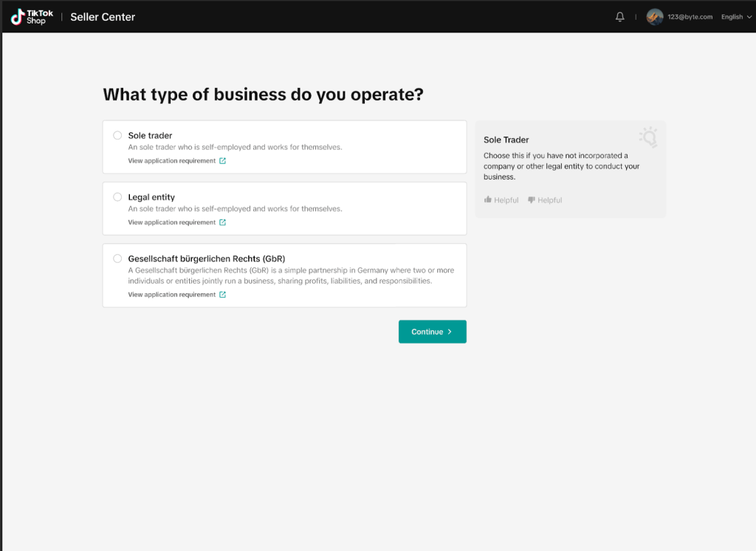This screenshot has height=551, width=756.
Task: Open the notifications bell
Action: coord(619,17)
